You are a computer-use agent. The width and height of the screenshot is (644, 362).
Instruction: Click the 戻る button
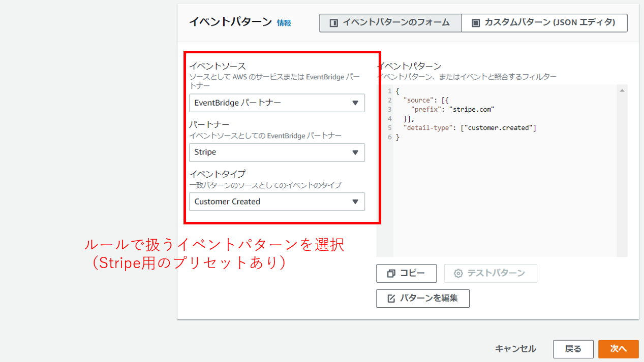pyautogui.click(x=573, y=349)
